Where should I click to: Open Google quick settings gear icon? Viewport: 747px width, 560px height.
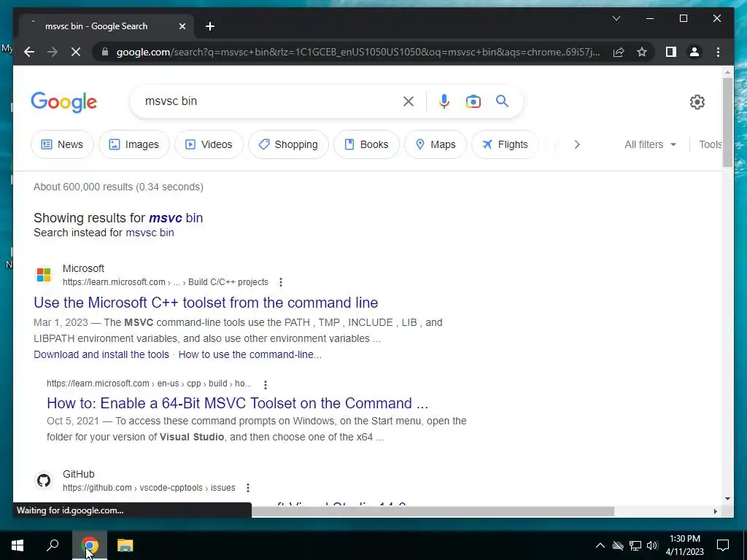(697, 102)
